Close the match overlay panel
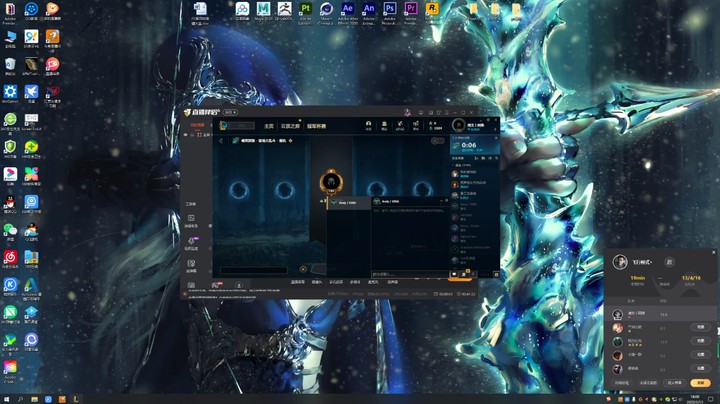This screenshot has height=404, width=720. [714, 252]
